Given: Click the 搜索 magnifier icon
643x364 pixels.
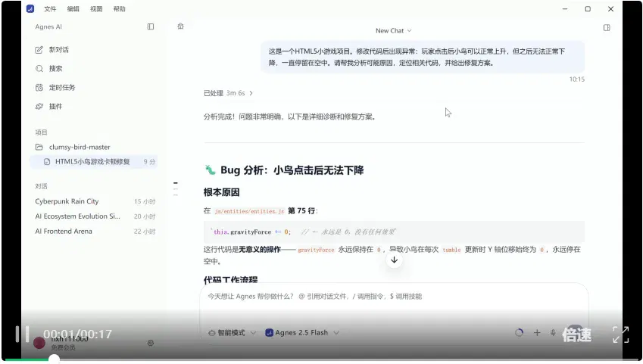Looking at the screenshot, I should (39, 68).
